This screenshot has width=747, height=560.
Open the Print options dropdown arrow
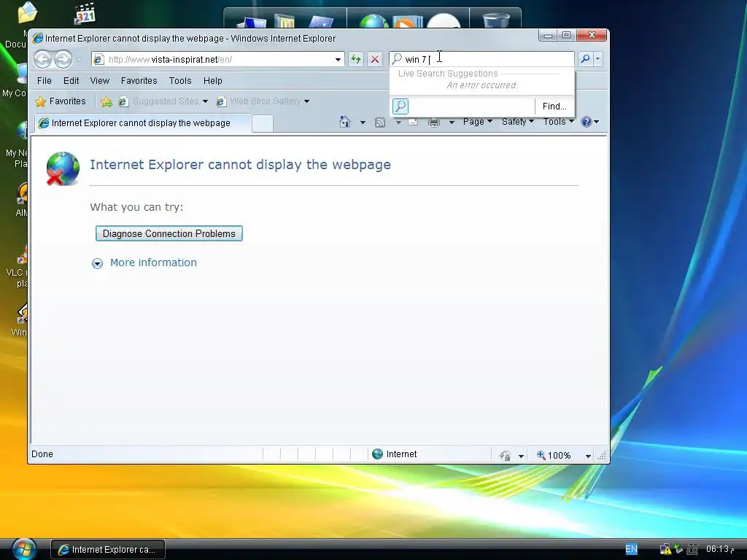[452, 122]
